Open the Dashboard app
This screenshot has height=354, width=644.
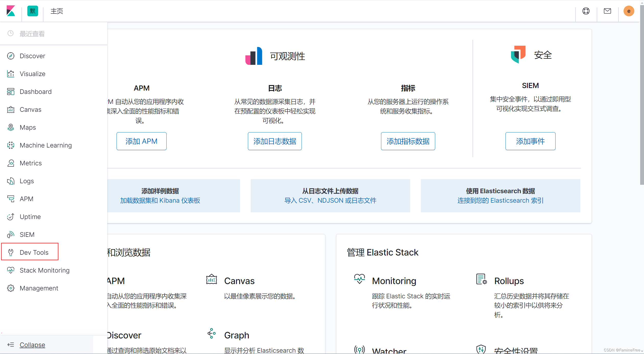click(x=36, y=91)
